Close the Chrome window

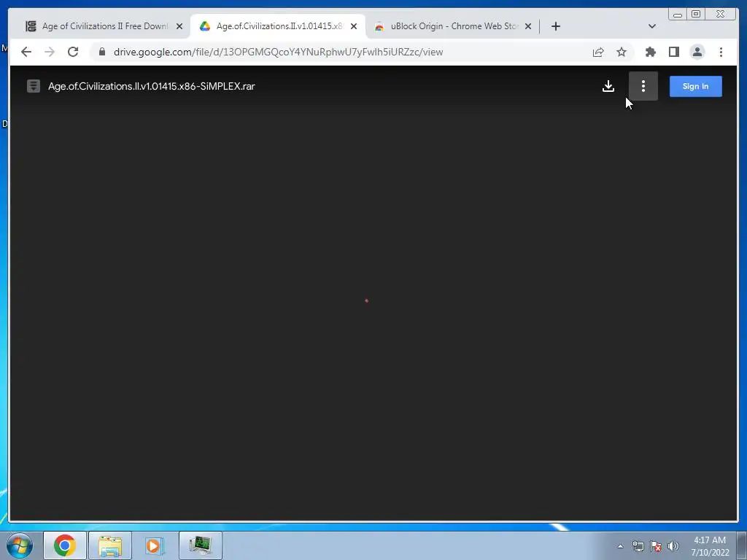pos(720,15)
